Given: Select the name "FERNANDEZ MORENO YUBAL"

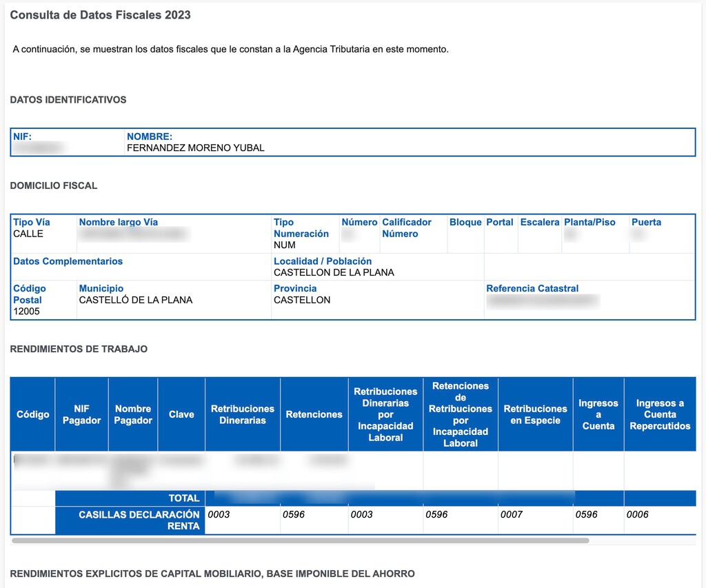Looking at the screenshot, I should click(x=195, y=148).
